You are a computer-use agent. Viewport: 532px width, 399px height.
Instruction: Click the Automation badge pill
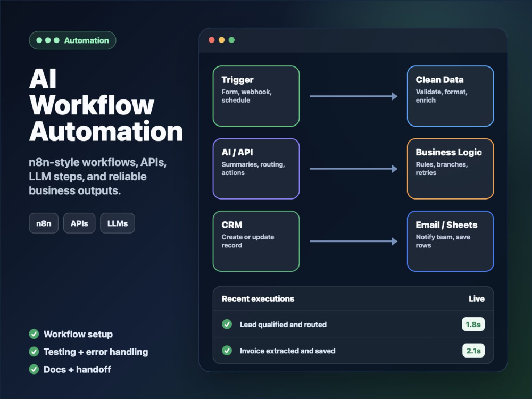click(x=72, y=40)
